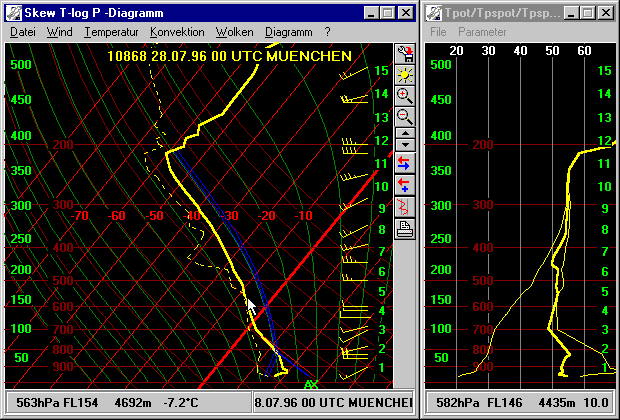Click the '-70' temperature label on diagram
Image resolution: width=620 pixels, height=420 pixels.
tap(79, 216)
